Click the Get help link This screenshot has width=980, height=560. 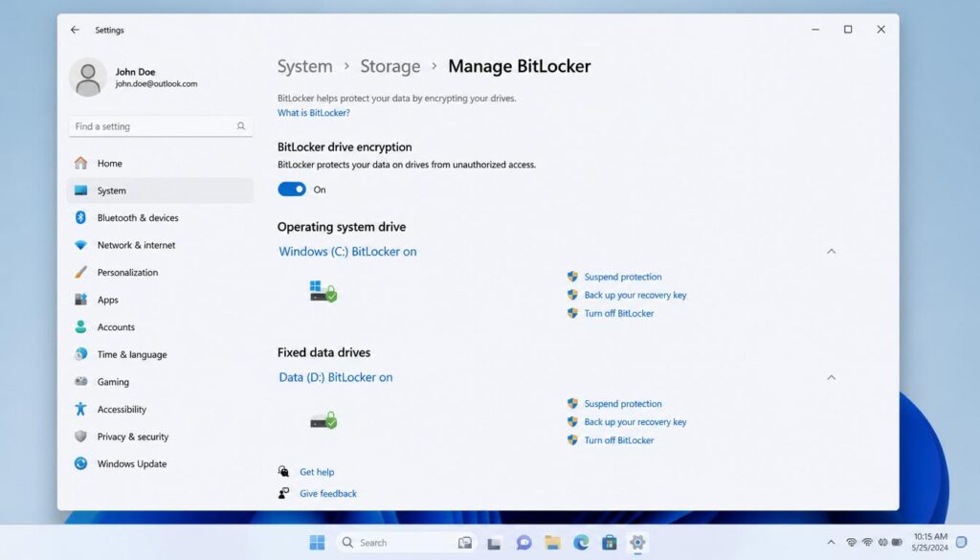(317, 472)
